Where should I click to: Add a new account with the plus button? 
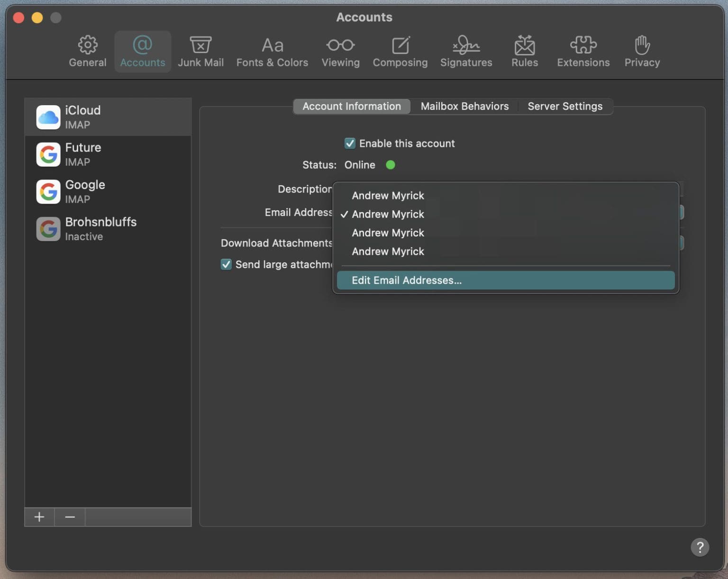39,516
